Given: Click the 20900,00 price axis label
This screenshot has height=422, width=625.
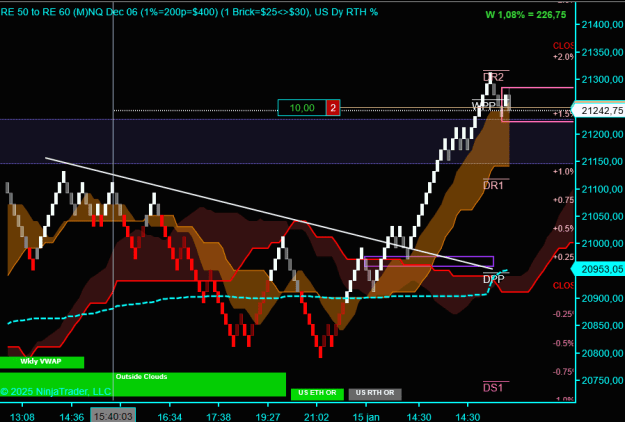Looking at the screenshot, I should pos(602,298).
